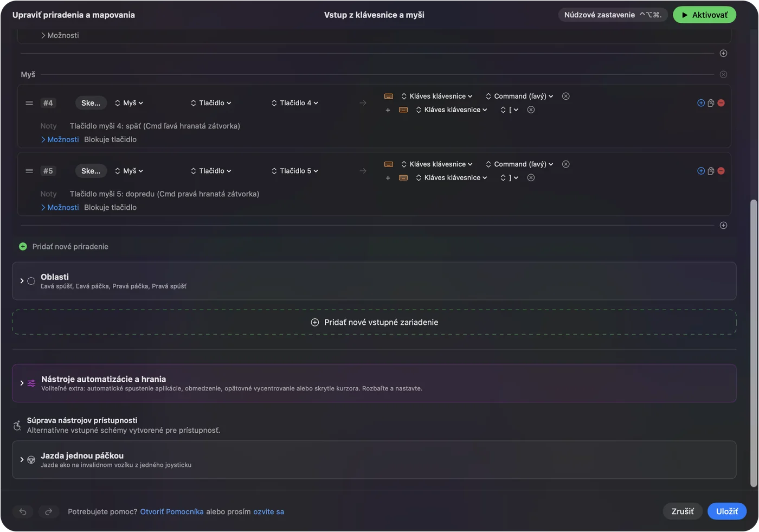759x532 pixels.
Task: Click the Aktivovať button
Action: (x=704, y=15)
